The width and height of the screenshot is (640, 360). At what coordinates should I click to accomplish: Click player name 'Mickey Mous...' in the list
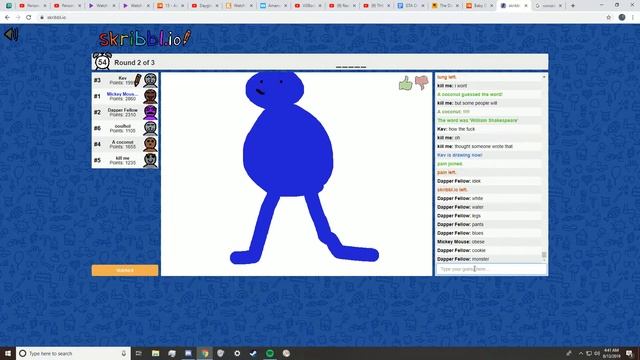pos(122,94)
